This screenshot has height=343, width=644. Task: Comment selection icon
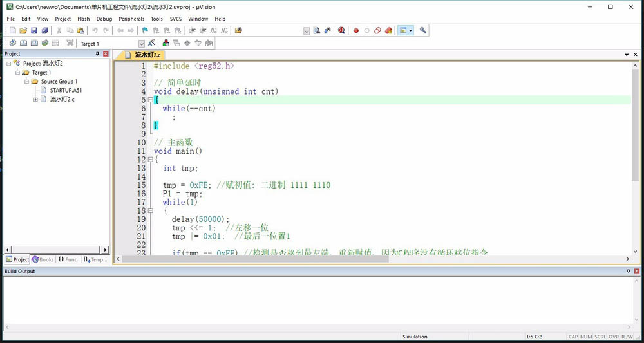(214, 30)
